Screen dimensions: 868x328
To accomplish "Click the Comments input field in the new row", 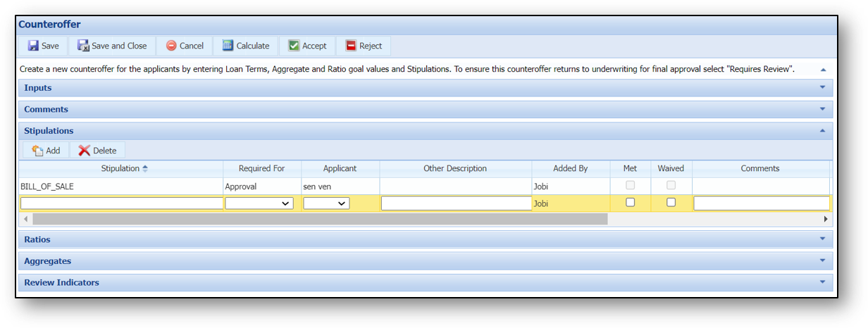I will point(762,203).
